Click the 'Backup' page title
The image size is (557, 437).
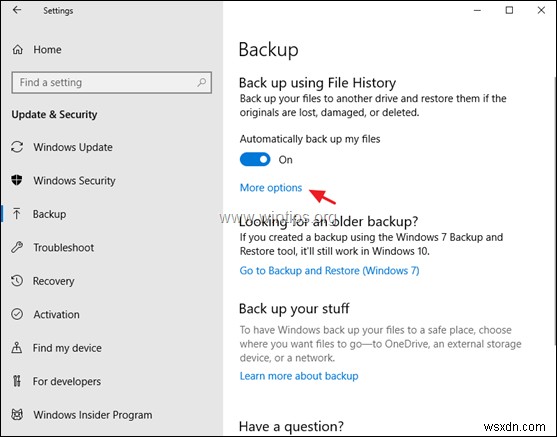coord(269,50)
